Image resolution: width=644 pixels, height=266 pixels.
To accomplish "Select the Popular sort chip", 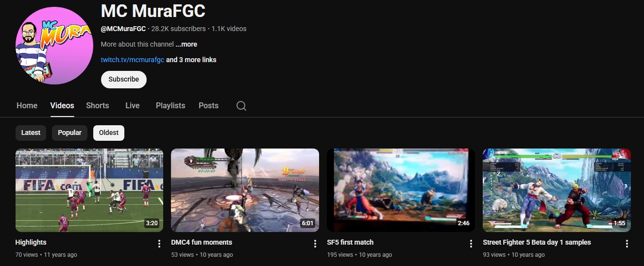I will 69,133.
